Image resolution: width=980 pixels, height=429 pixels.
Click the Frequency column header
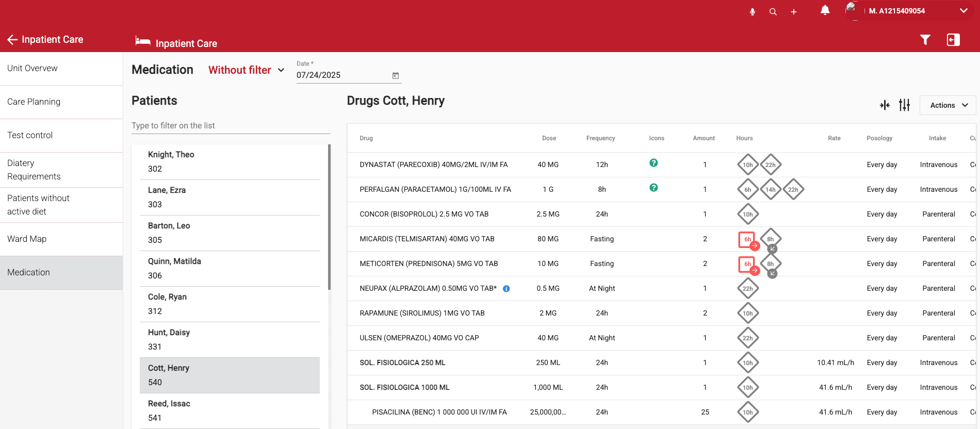[x=600, y=138]
